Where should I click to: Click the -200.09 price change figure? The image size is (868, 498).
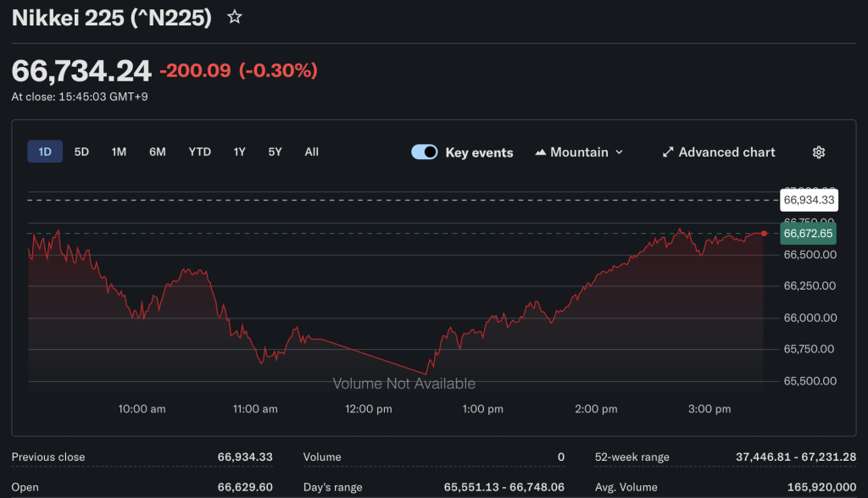195,70
